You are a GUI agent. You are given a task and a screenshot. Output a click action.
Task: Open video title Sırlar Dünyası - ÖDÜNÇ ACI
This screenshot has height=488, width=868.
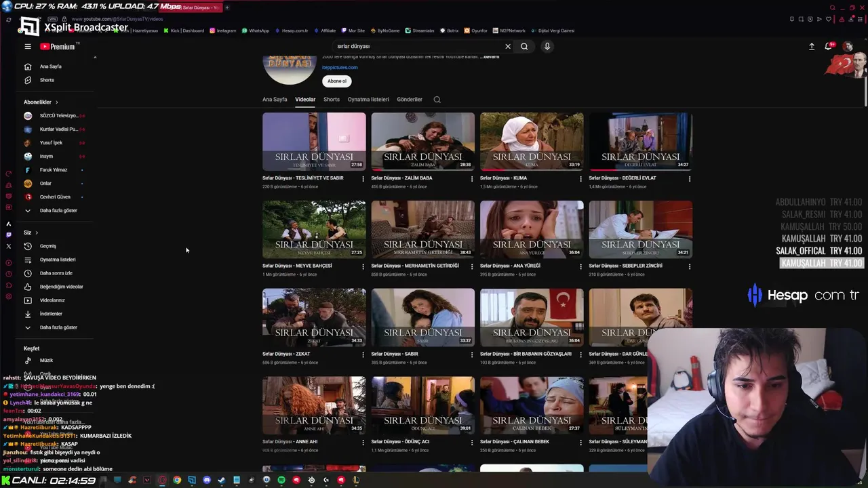click(400, 442)
